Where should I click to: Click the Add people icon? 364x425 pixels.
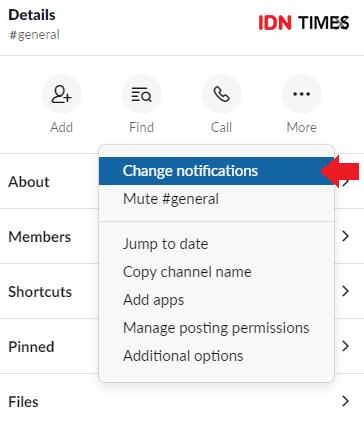pyautogui.click(x=62, y=94)
